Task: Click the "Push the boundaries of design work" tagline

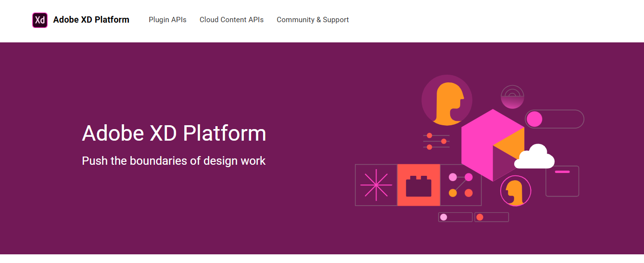Action: point(174,161)
